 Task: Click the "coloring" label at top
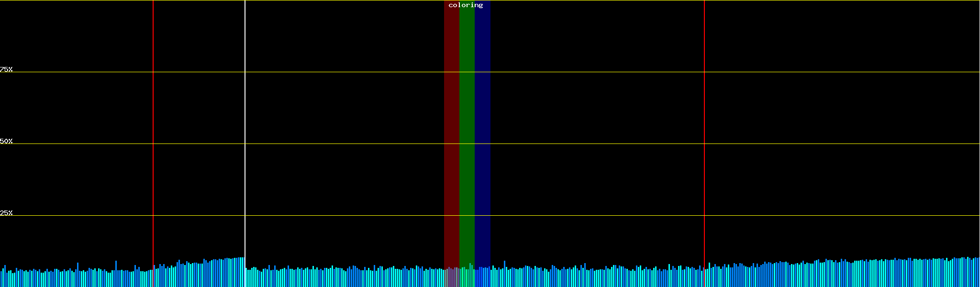tap(466, 5)
